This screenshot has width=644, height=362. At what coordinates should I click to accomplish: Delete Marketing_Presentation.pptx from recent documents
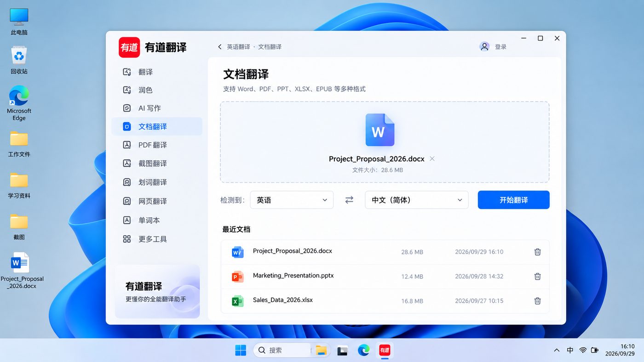coord(537,276)
